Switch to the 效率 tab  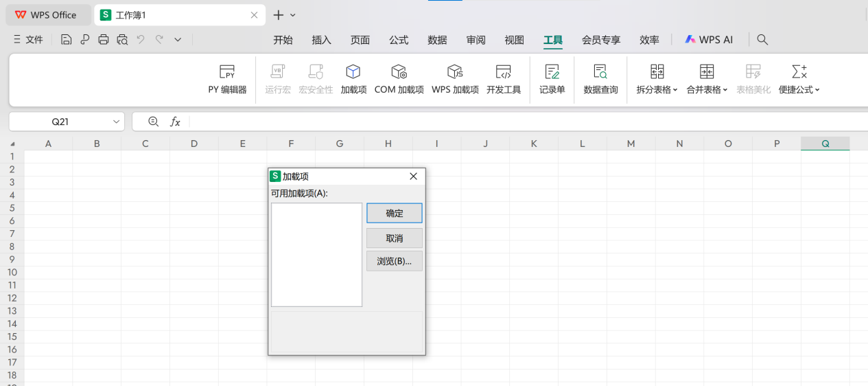649,40
